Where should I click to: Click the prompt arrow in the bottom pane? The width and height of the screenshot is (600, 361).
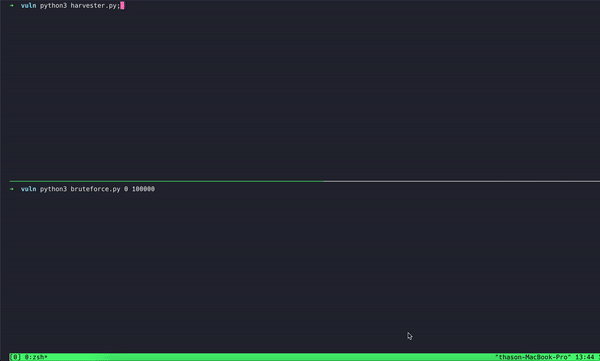click(x=12, y=189)
